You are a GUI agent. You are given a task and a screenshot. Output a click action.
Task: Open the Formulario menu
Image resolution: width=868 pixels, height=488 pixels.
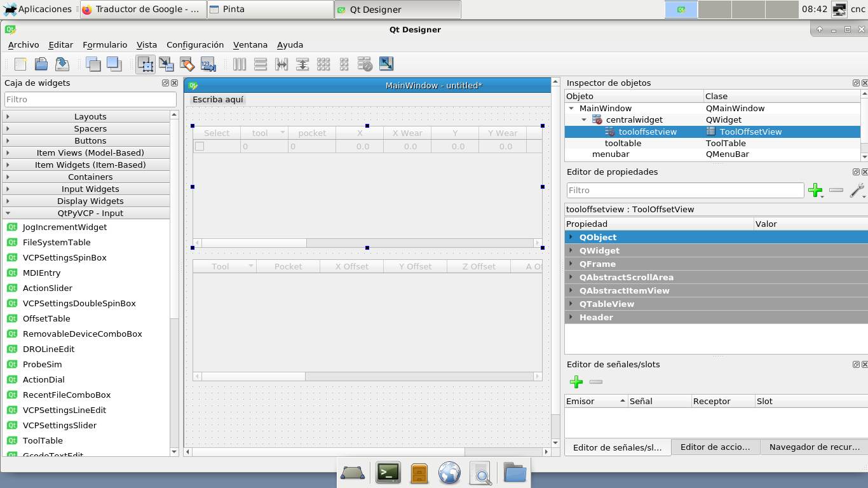click(x=105, y=44)
